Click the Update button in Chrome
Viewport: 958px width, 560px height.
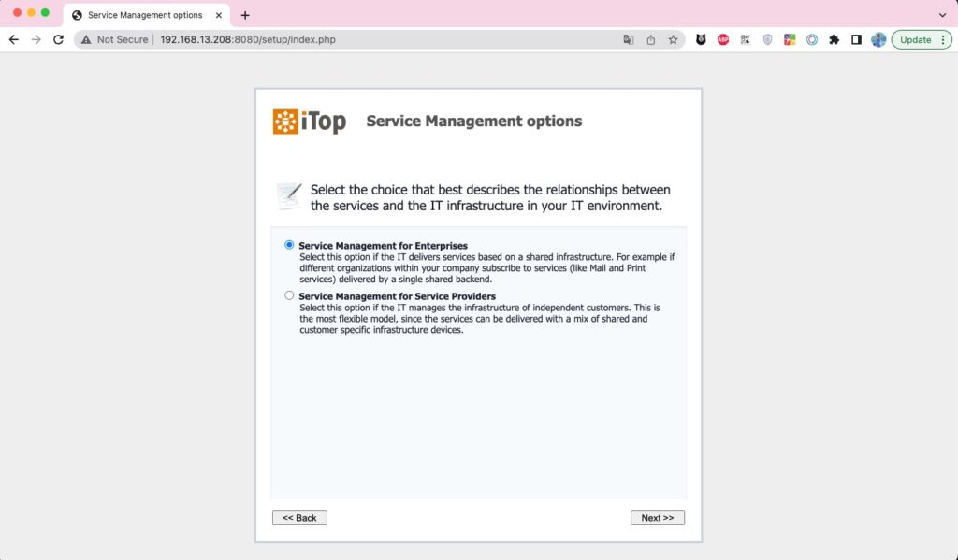click(x=915, y=39)
